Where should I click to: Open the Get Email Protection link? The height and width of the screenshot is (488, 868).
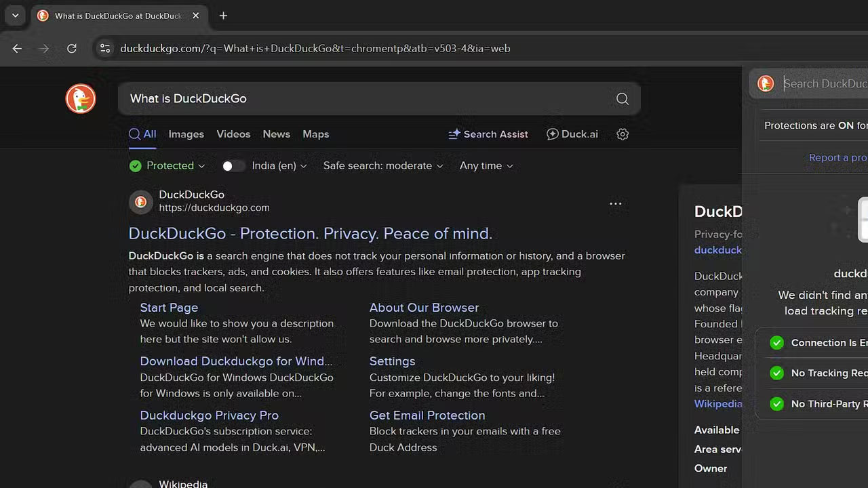(427, 415)
